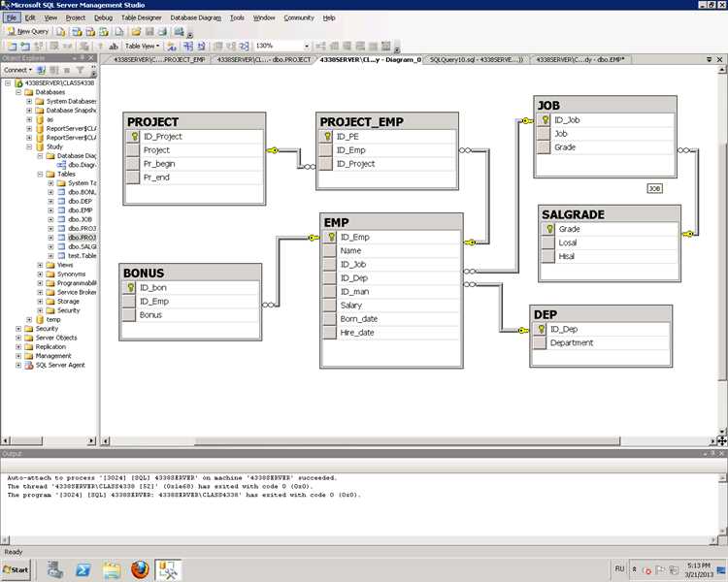Click the primary key icon next to ID_Project
This screenshot has height=582, width=728.
134,137
